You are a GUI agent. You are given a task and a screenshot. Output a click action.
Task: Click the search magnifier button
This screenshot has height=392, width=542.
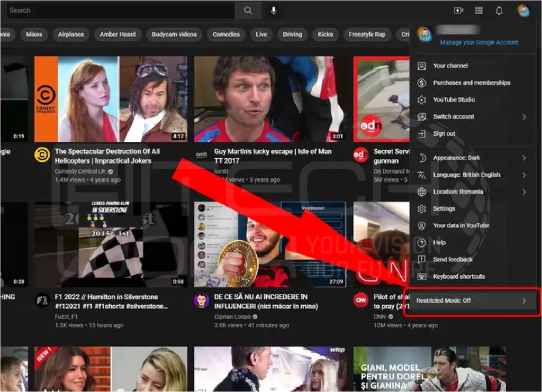(x=248, y=11)
